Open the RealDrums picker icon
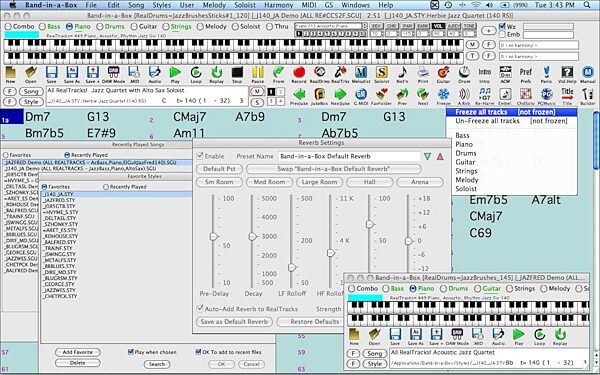The height and width of the screenshot is (375, 600). (x=320, y=74)
